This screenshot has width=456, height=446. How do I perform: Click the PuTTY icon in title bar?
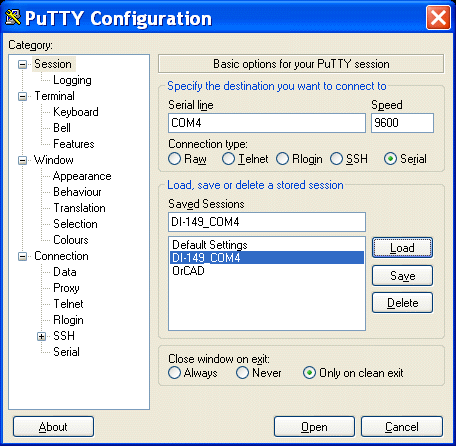click(13, 17)
